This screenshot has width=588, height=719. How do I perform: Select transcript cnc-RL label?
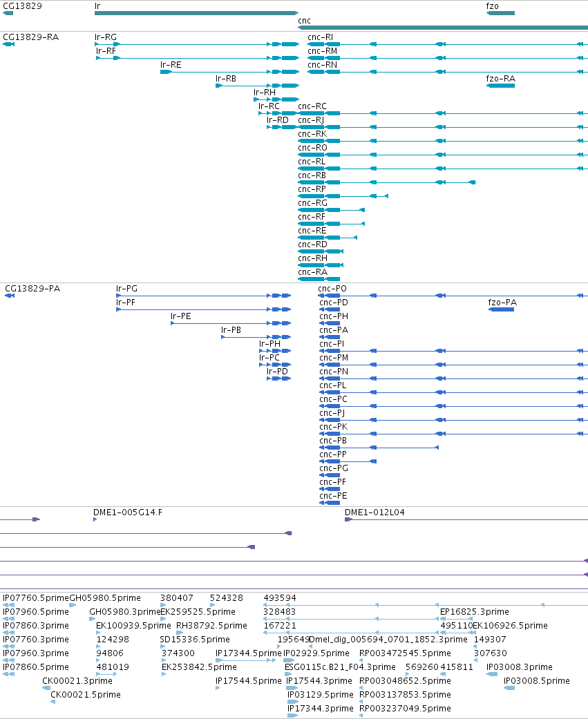[312, 161]
